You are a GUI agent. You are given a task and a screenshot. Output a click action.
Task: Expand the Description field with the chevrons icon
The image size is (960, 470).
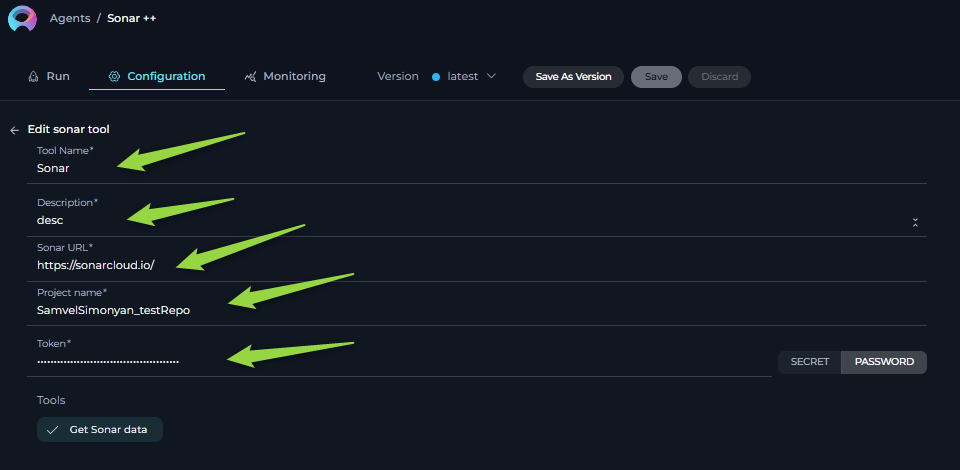[x=915, y=222]
